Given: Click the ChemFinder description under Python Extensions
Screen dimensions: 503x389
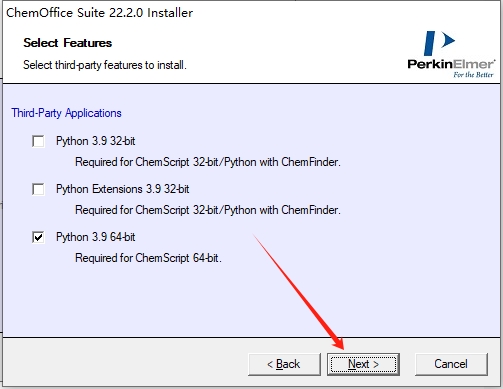Looking at the screenshot, I should (208, 210).
